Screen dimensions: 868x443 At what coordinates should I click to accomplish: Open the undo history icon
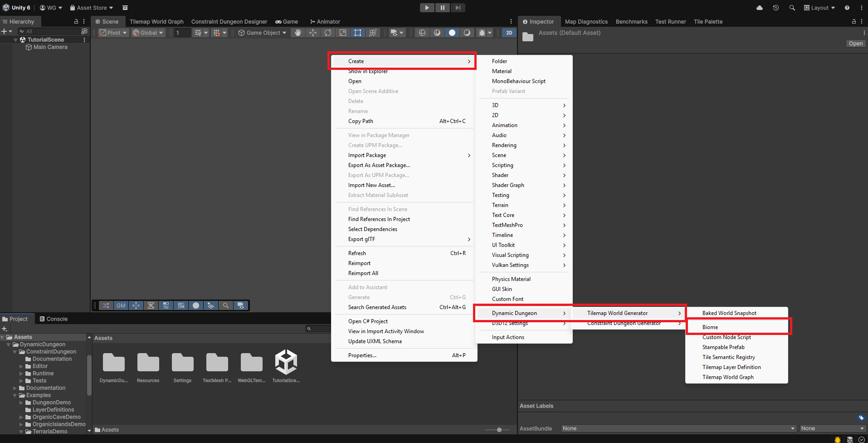pos(776,8)
